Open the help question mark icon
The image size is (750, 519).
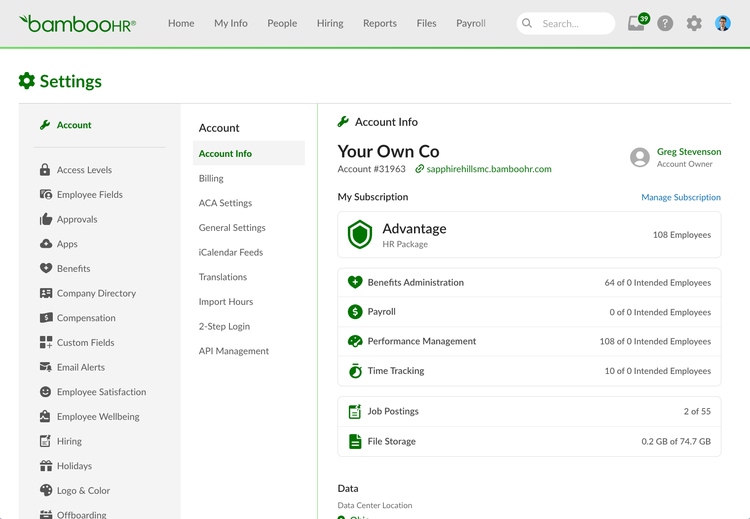coord(665,23)
